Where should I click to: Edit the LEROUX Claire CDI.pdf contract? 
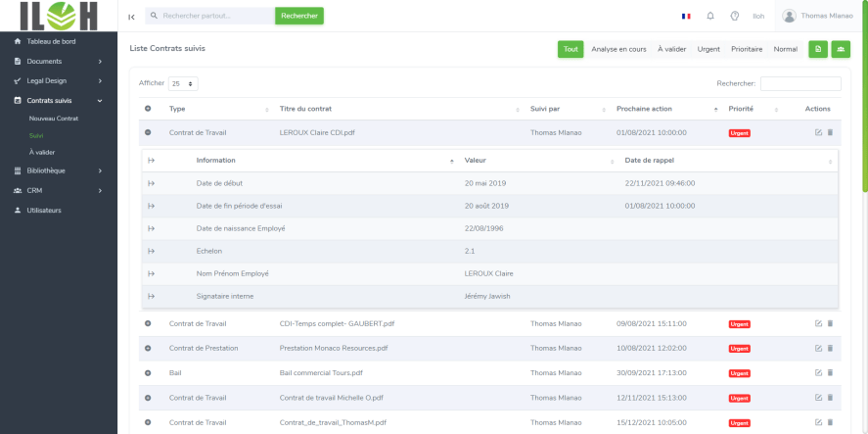(x=818, y=132)
